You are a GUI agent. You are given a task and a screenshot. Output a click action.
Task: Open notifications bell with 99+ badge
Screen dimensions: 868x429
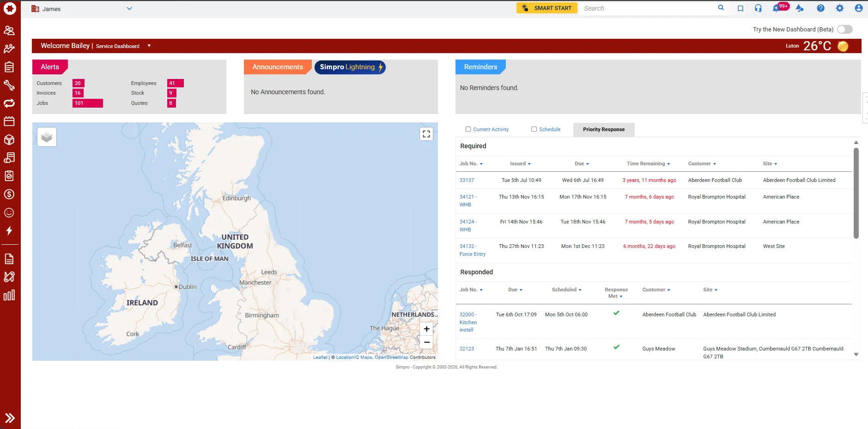coord(777,8)
